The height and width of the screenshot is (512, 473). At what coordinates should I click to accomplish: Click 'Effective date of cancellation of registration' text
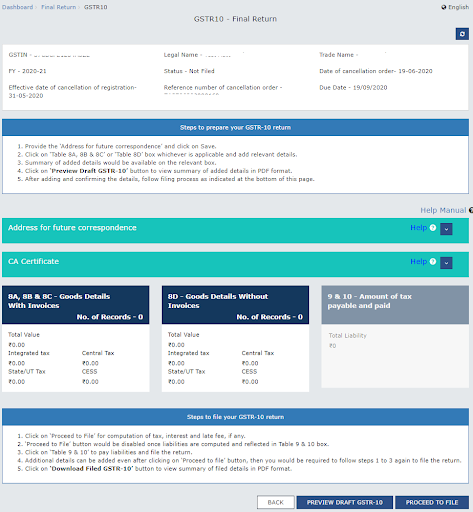click(x=72, y=88)
